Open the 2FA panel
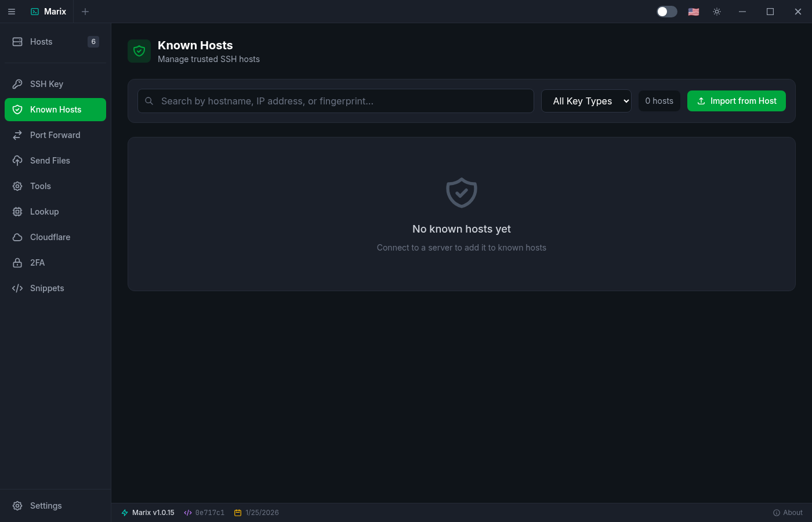The height and width of the screenshot is (522, 812). 37,262
